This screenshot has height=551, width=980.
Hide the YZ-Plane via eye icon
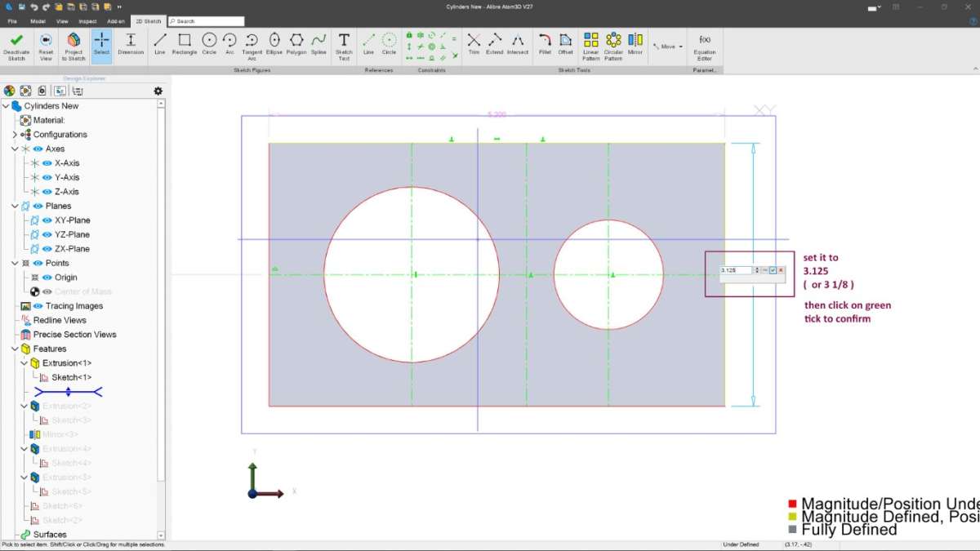click(47, 234)
